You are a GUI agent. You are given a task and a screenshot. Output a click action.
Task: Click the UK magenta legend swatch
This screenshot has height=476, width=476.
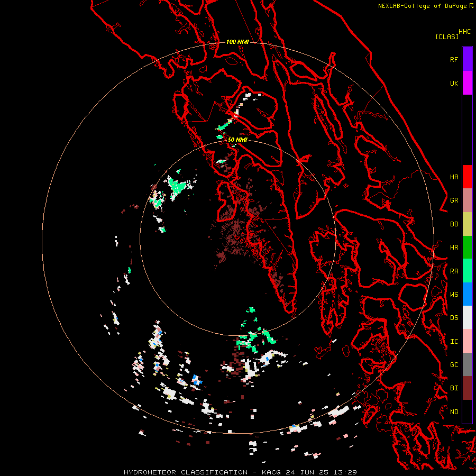pos(467,83)
